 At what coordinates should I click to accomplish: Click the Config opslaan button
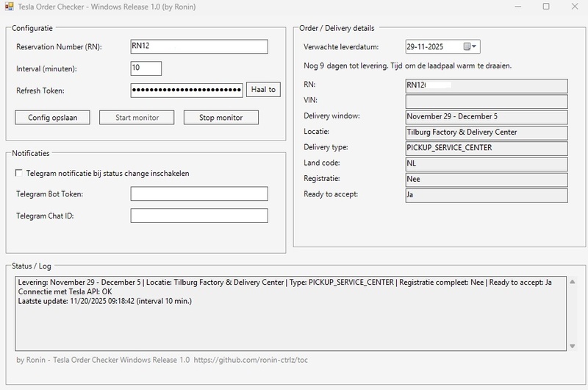(52, 118)
